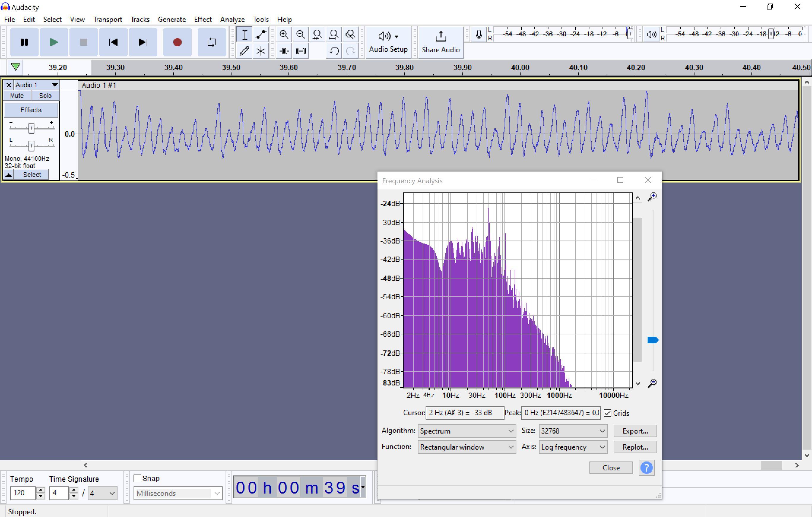Undo the last action
Screen dimensions: 812x517
pyautogui.click(x=334, y=51)
